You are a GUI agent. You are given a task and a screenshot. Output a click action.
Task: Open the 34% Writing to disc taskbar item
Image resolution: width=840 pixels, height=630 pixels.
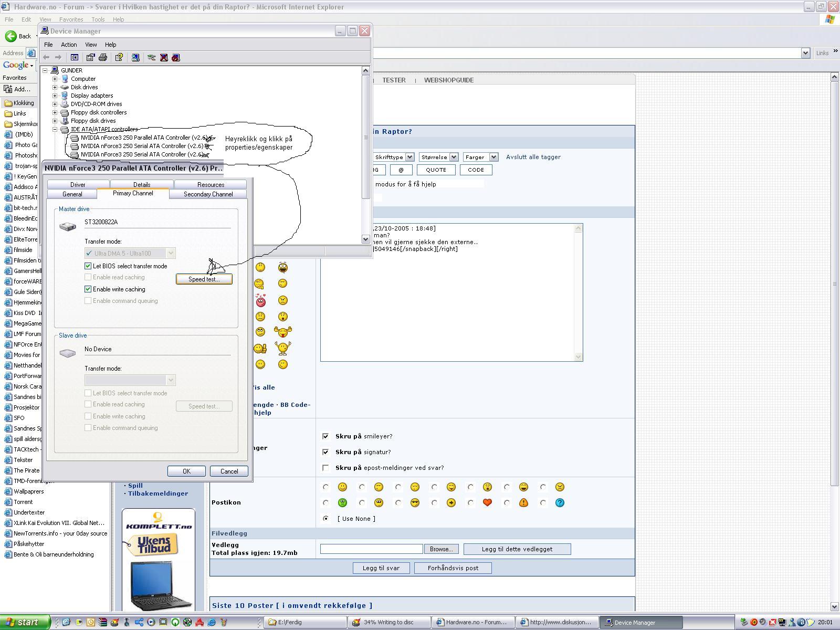tap(388, 622)
